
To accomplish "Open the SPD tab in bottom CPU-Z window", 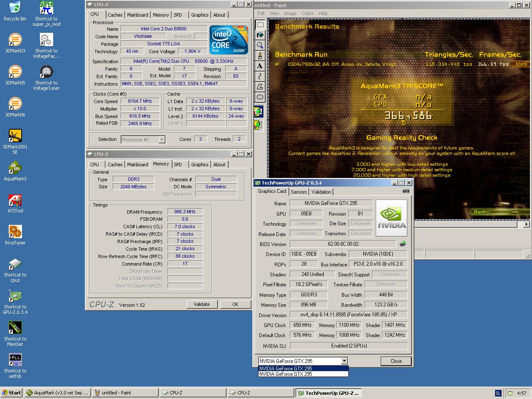I will [178, 165].
